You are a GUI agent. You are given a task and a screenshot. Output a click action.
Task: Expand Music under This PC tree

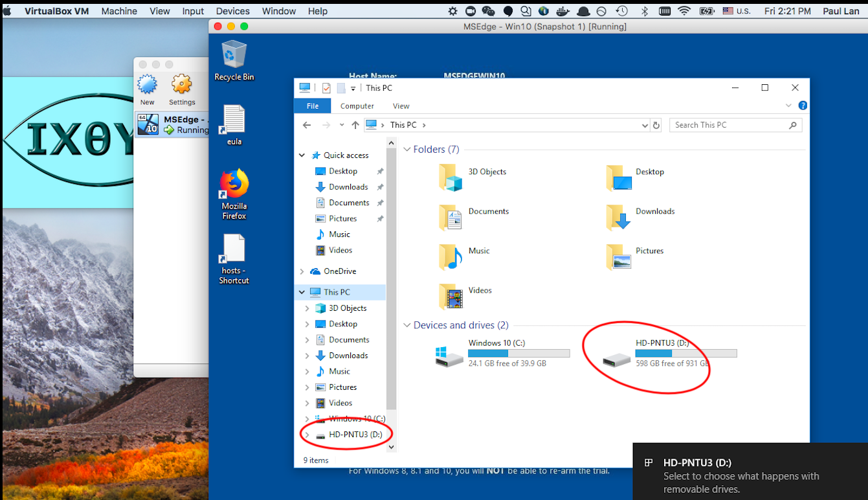[307, 371]
